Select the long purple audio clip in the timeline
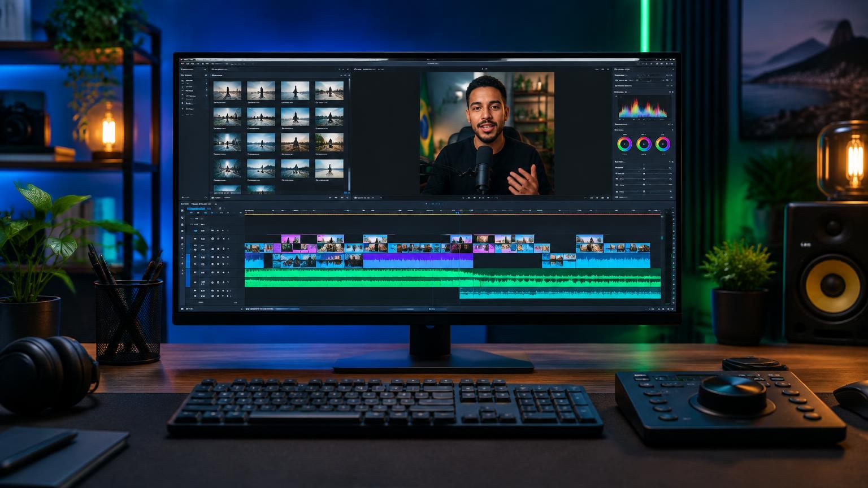The width and height of the screenshot is (868, 488). (418, 260)
